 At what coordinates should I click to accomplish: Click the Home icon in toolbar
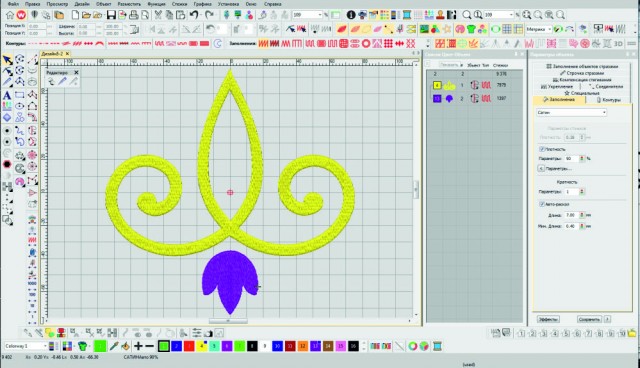10,15
